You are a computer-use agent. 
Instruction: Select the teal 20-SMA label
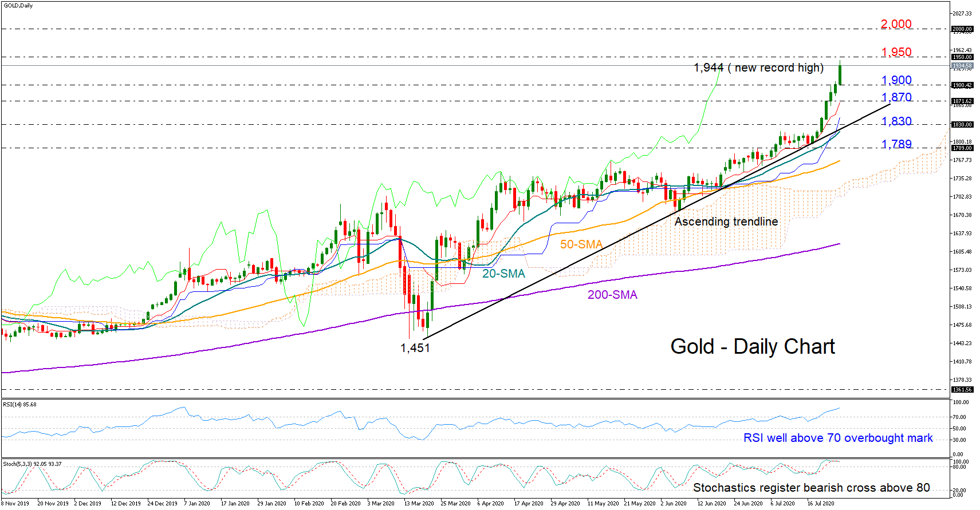click(503, 274)
